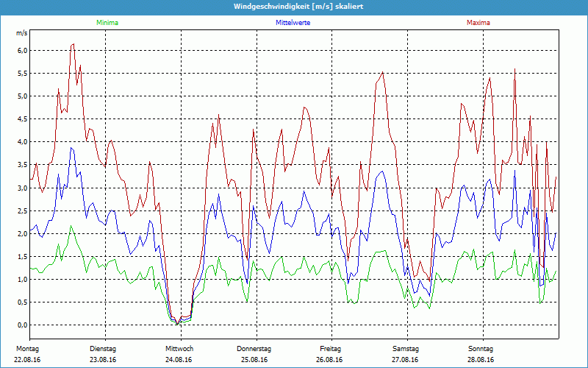Click the 5,0 y-axis value

pyautogui.click(x=23, y=96)
